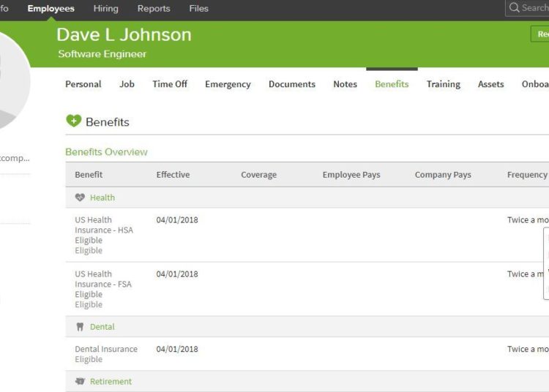The height and width of the screenshot is (392, 549).
Task: Go to Hiring in top navigation
Action: pyautogui.click(x=105, y=9)
